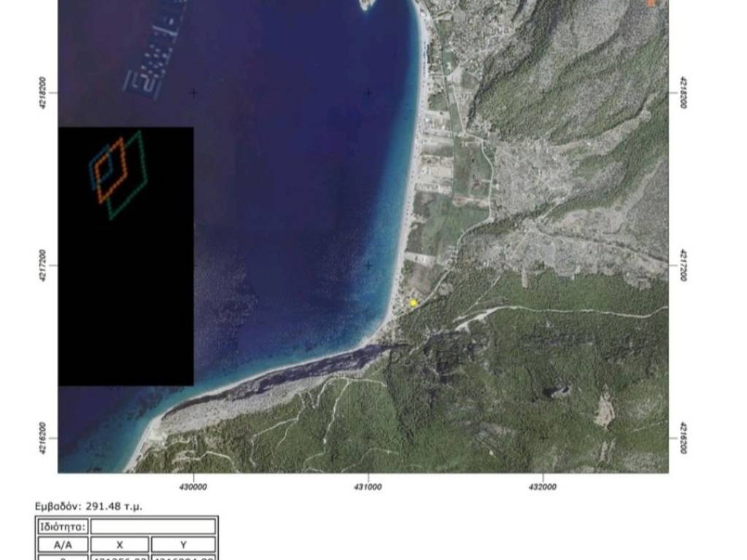Click the right-side 4217200 northing label
The width and height of the screenshot is (747, 560).
point(684,265)
